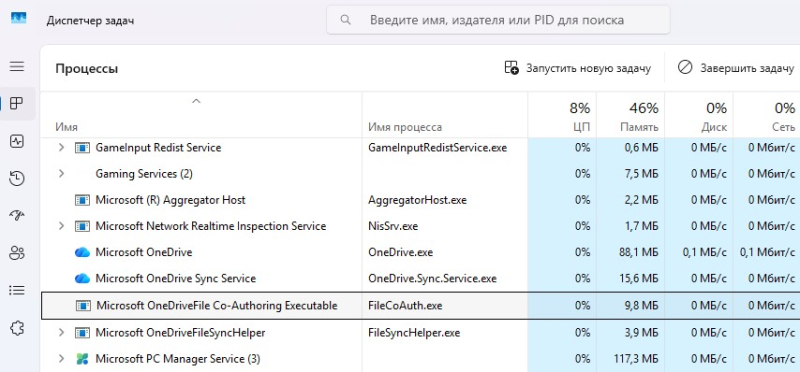Viewport: 800px width, 372px height.
Task: Open the Users sidebar tab
Action: click(x=17, y=253)
